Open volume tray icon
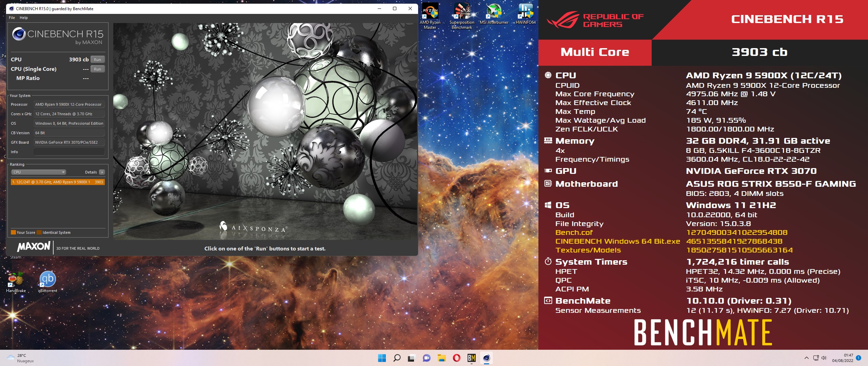Image resolution: width=868 pixels, height=366 pixels. pyautogui.click(x=824, y=358)
